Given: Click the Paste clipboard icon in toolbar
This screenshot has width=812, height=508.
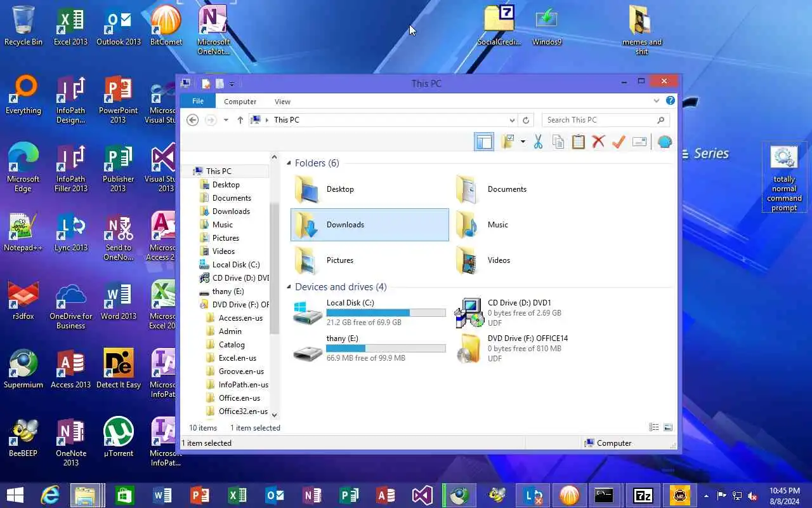Looking at the screenshot, I should 578,142.
